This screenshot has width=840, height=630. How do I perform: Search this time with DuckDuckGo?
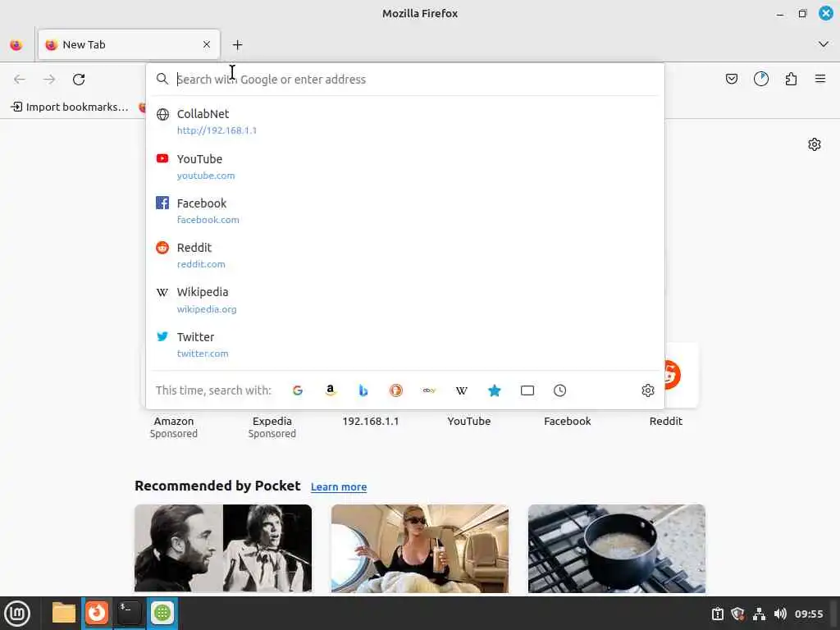(x=396, y=390)
